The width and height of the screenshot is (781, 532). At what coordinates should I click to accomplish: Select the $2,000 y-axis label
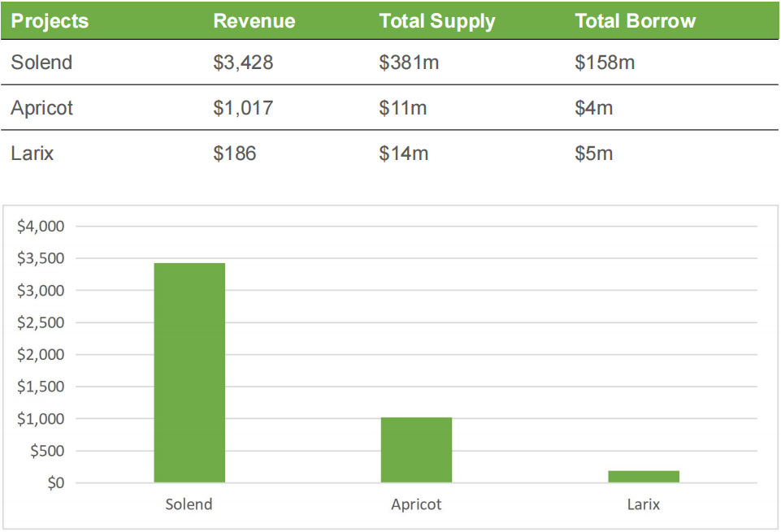41,355
